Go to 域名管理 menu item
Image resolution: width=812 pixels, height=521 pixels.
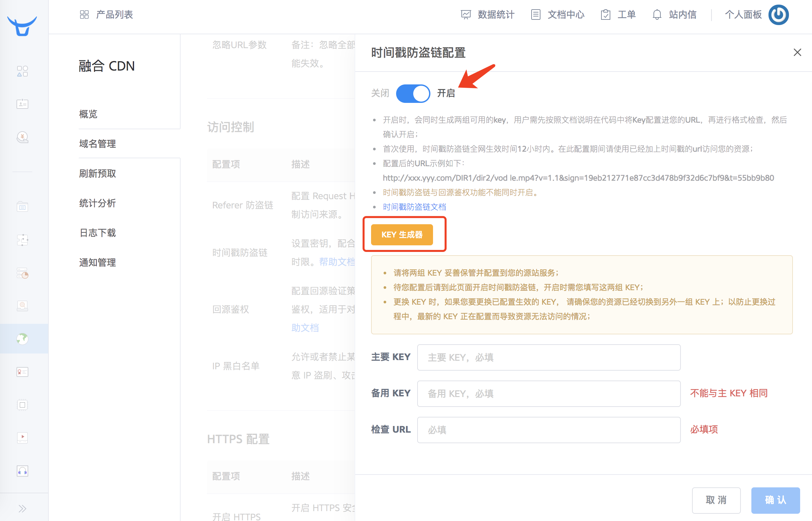coord(97,144)
